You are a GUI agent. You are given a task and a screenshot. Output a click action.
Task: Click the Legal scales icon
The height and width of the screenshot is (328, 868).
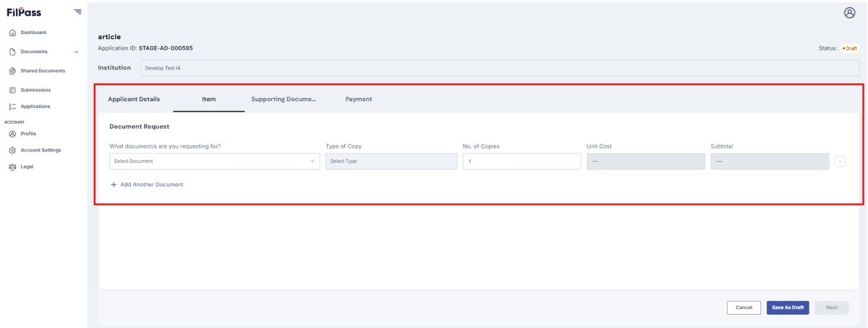click(x=12, y=167)
